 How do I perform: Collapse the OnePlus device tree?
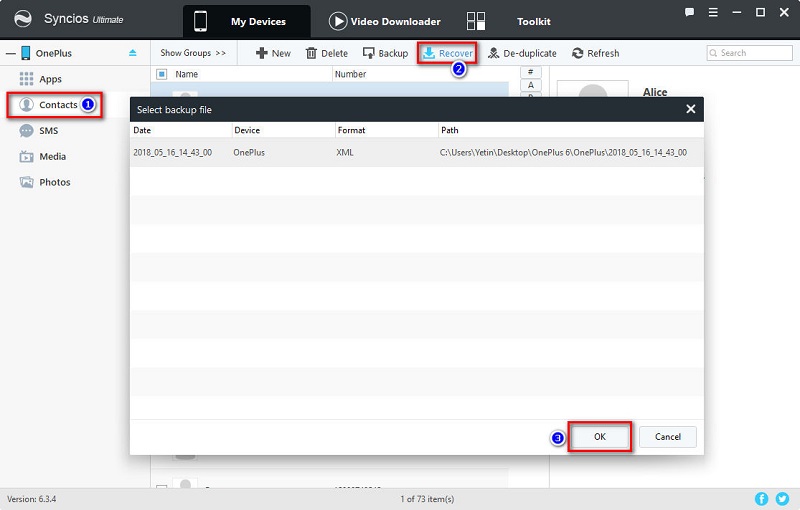(x=10, y=53)
